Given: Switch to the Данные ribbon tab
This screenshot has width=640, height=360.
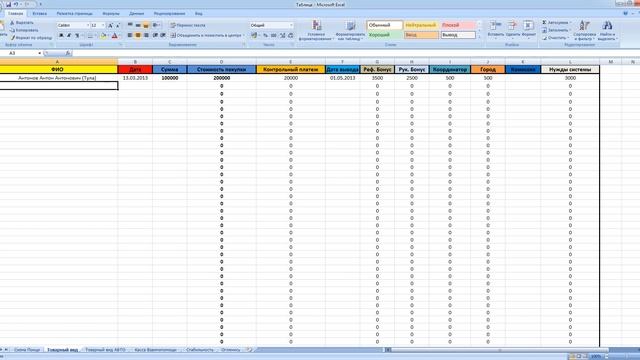Looking at the screenshot, I should [137, 13].
